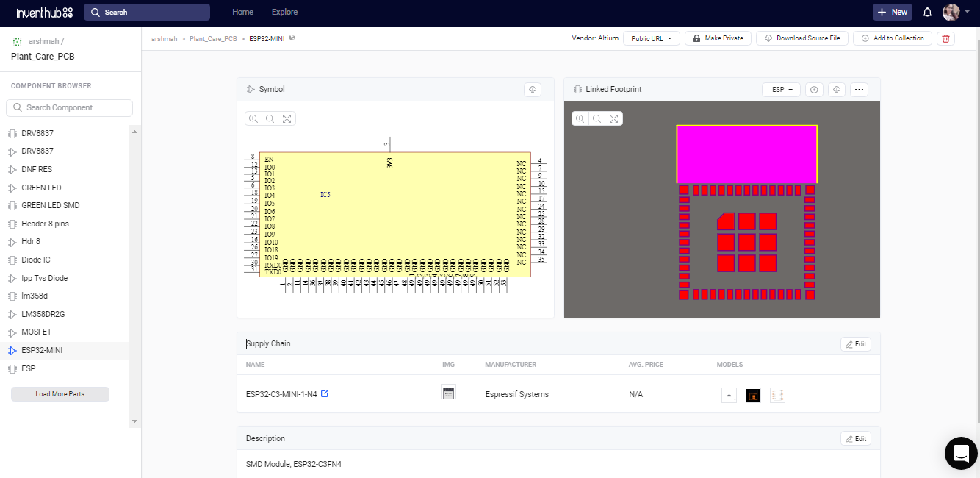Click the Inventhub logo
980x478 pixels.
click(43, 12)
